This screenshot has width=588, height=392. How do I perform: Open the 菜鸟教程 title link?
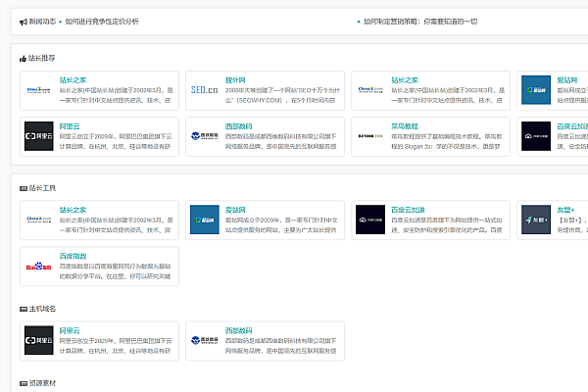tap(405, 126)
